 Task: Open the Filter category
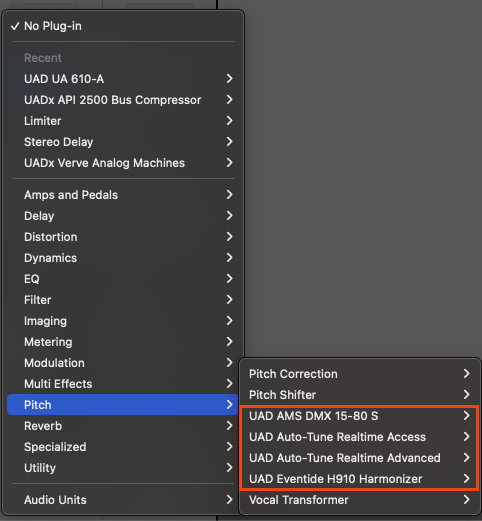[x=122, y=300]
